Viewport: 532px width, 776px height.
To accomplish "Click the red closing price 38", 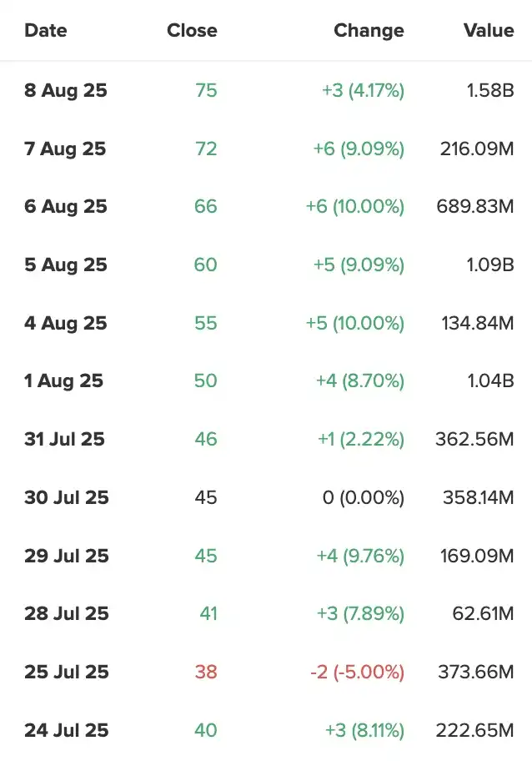I will [206, 672].
